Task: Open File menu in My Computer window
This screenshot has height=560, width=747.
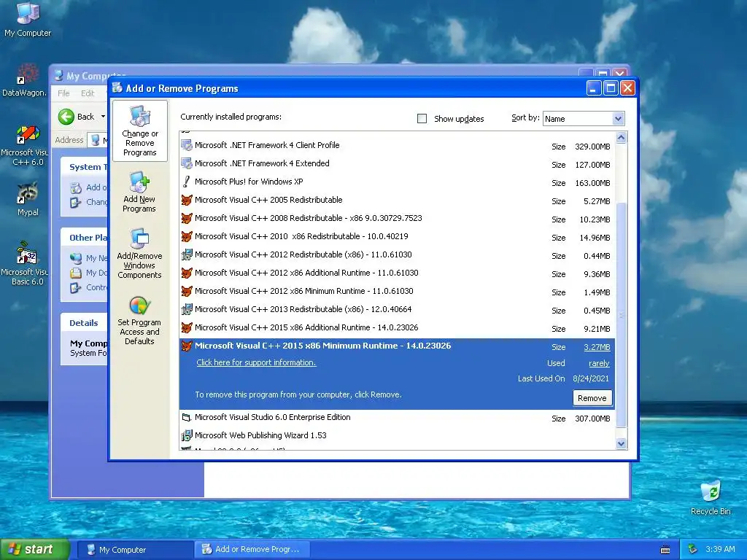Action: click(64, 93)
